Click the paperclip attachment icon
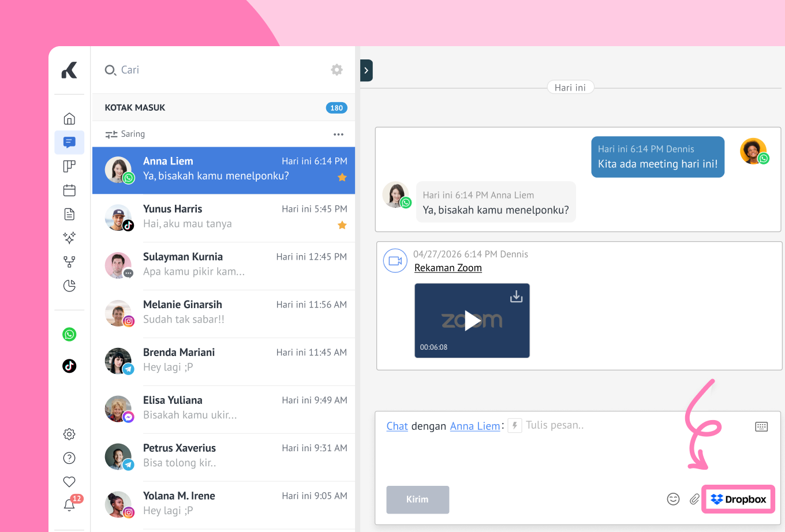The width and height of the screenshot is (785, 532). 694,499
